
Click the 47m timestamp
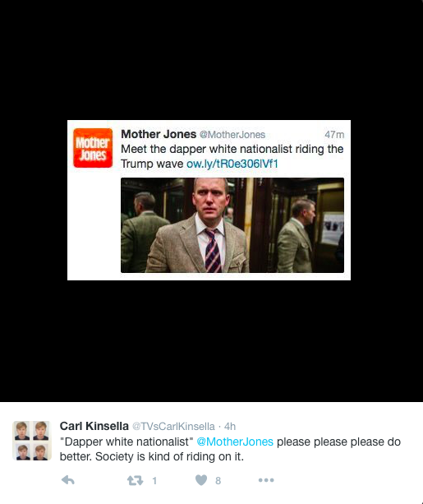(334, 135)
